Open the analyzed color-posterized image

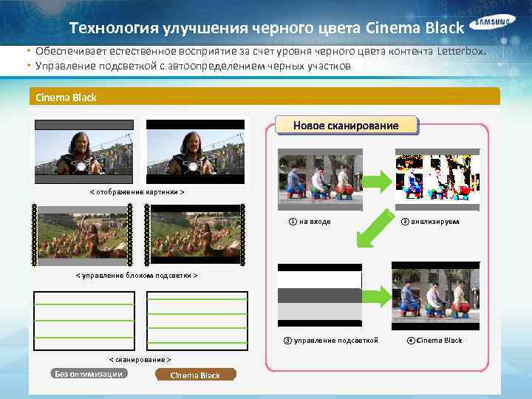437,180
